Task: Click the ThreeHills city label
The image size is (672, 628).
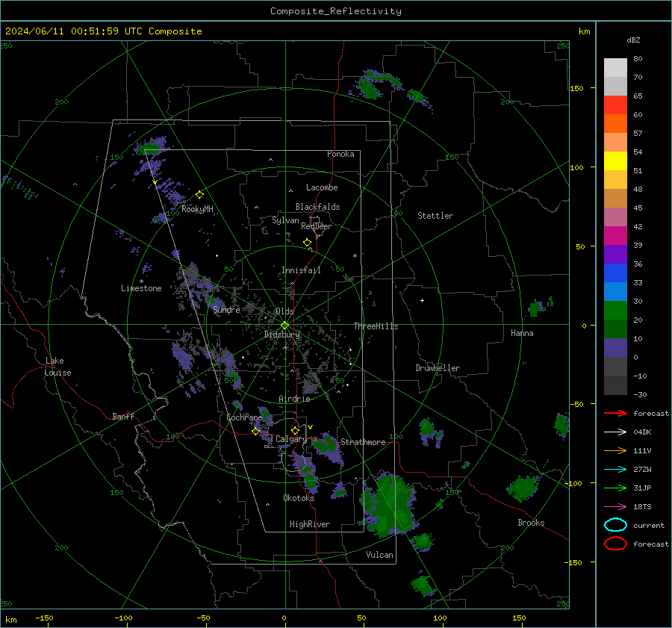Action: tap(376, 326)
